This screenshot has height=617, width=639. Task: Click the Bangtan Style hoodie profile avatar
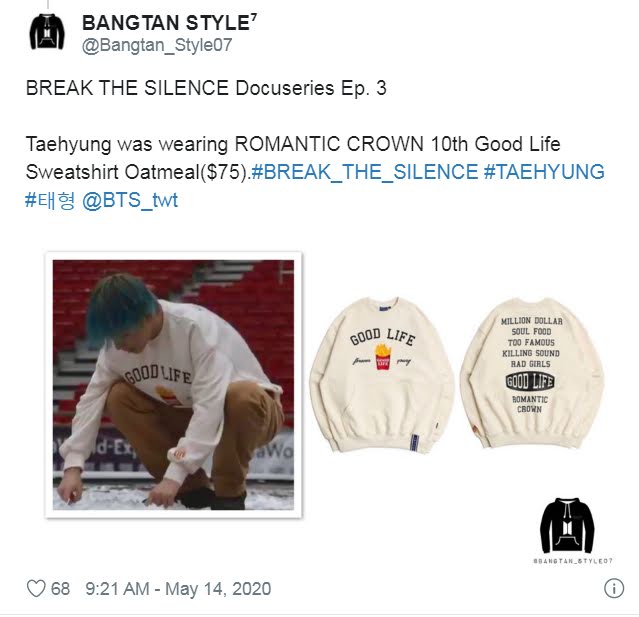(47, 32)
